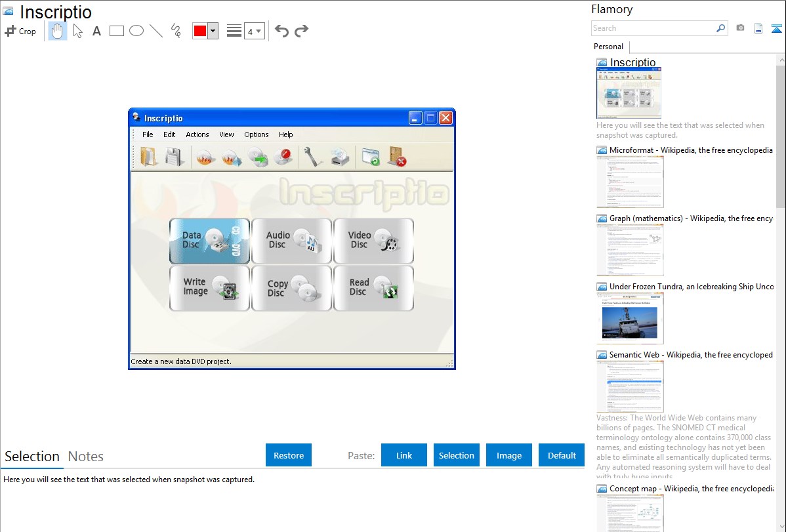
Task: Pick the freehand scribble tool
Action: (176, 31)
